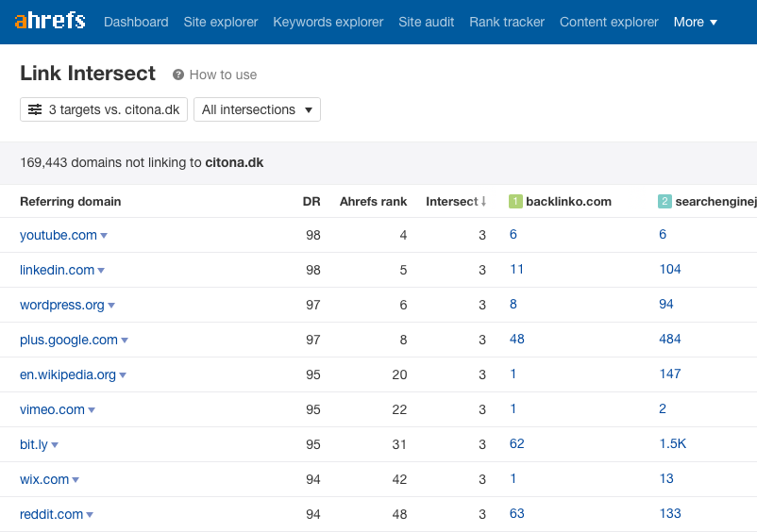Screen dimensions: 757x532
Task: Expand the More menu
Action: pos(696,23)
